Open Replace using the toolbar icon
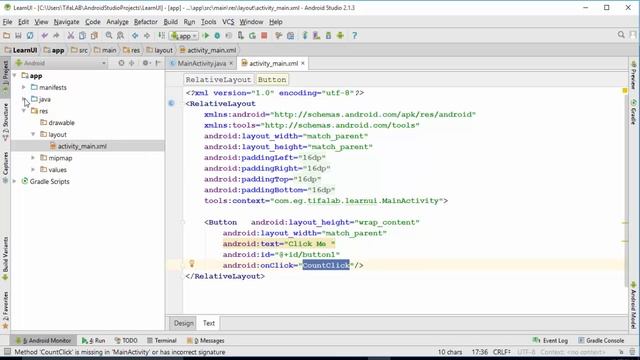The image size is (640, 360). [x=120, y=36]
